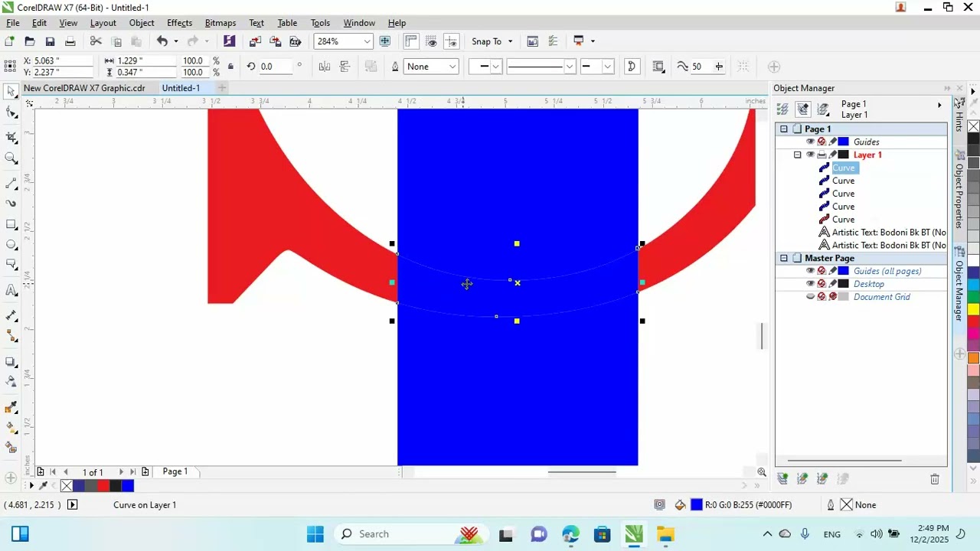Screen dimensions: 980x551
Task: Collapse the Layer 1 tree node
Action: 797,155
